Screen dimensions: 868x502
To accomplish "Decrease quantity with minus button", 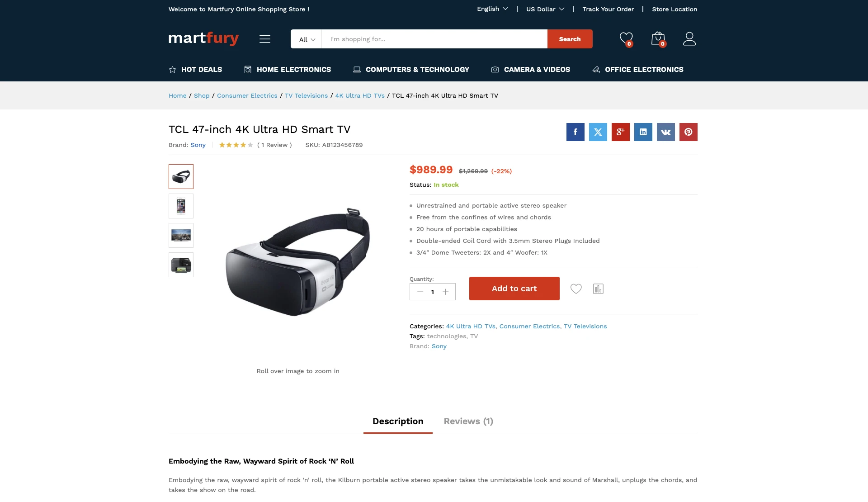I will 420,292.
